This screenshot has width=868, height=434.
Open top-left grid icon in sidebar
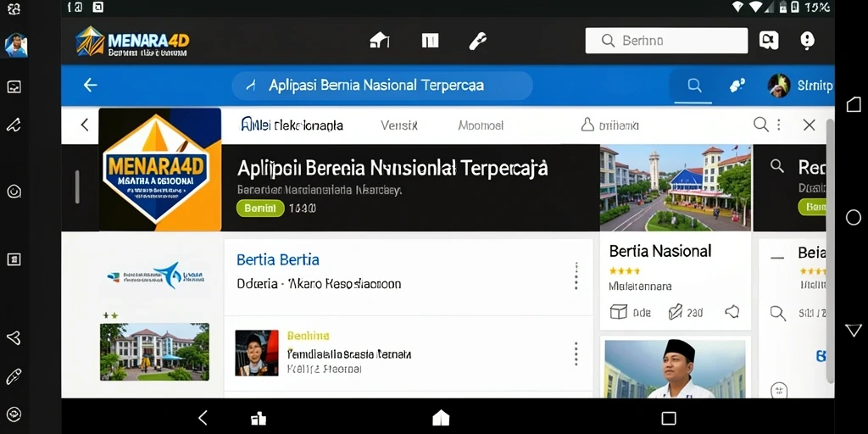point(14,8)
